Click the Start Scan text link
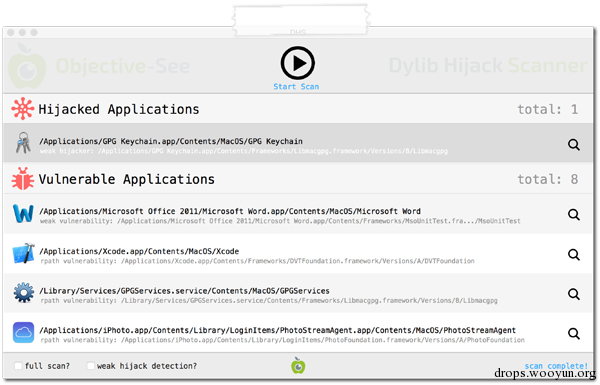 tap(296, 87)
